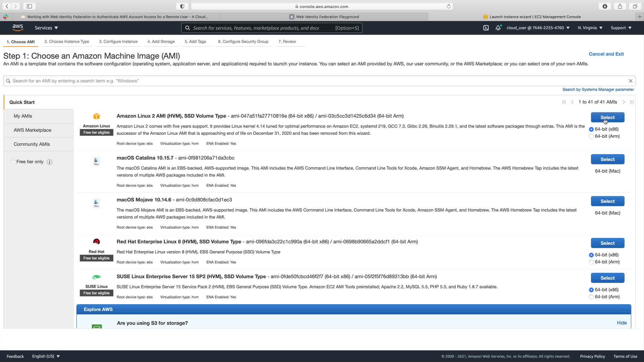The image size is (644, 362).
Task: Open the English (US) language dropdown
Action: coord(46,356)
